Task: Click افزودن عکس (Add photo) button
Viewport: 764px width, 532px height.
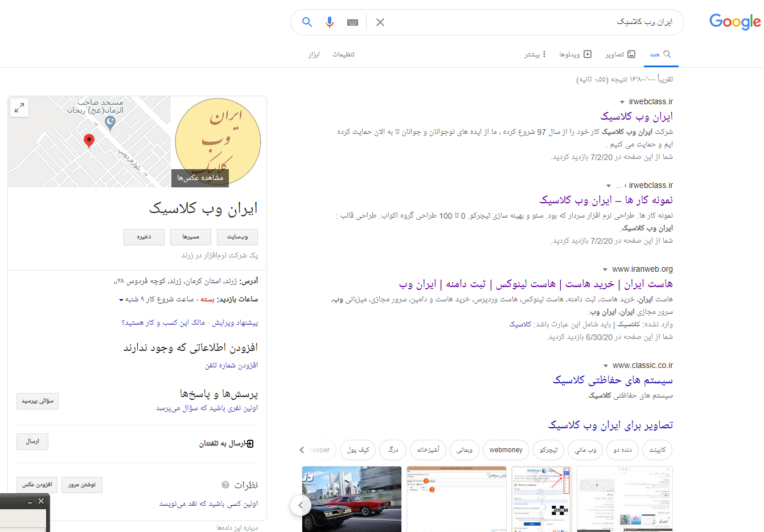Action: click(37, 485)
